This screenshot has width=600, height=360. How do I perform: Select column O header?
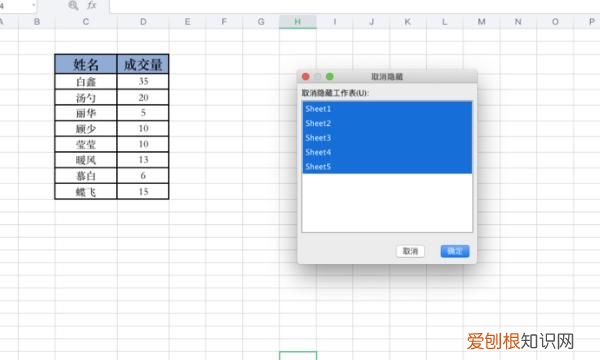pyautogui.click(x=555, y=22)
